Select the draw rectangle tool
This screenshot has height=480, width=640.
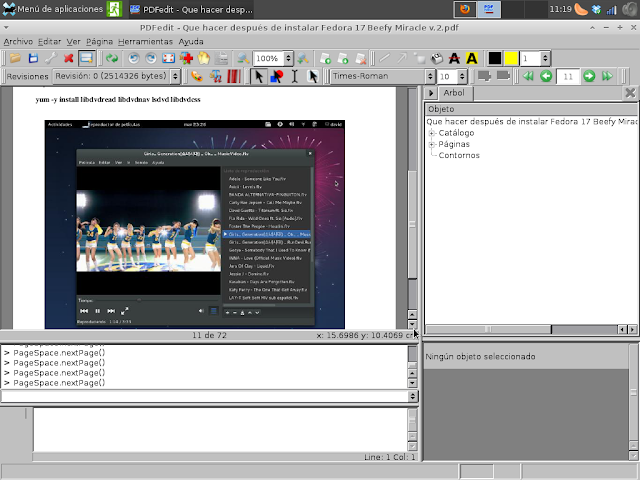point(419,58)
